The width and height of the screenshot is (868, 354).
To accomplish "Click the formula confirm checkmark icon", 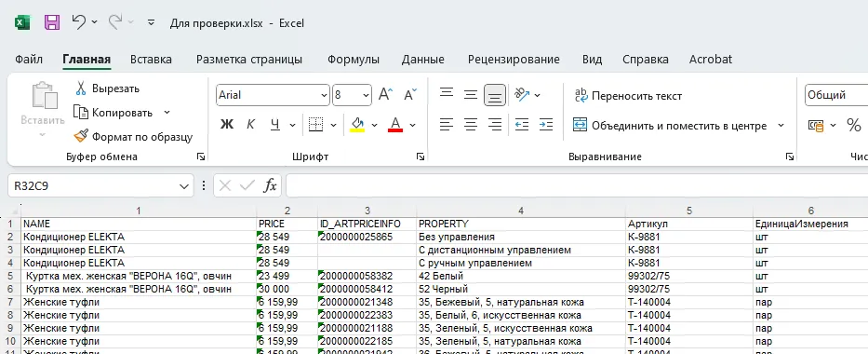I will coord(247,186).
